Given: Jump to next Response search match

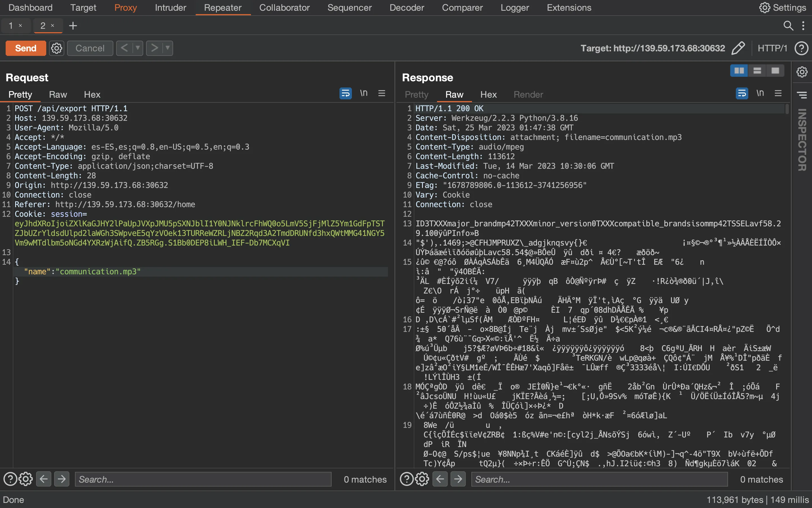Looking at the screenshot, I should [458, 479].
